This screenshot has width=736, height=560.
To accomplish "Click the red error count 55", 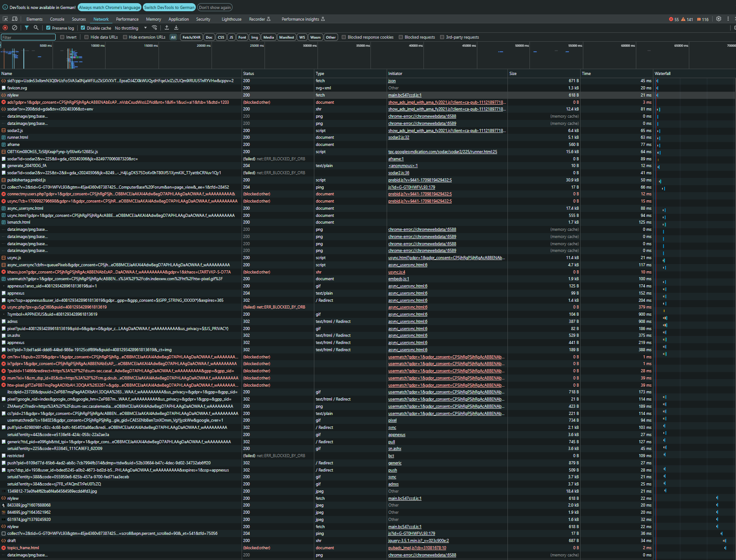I will click(674, 19).
